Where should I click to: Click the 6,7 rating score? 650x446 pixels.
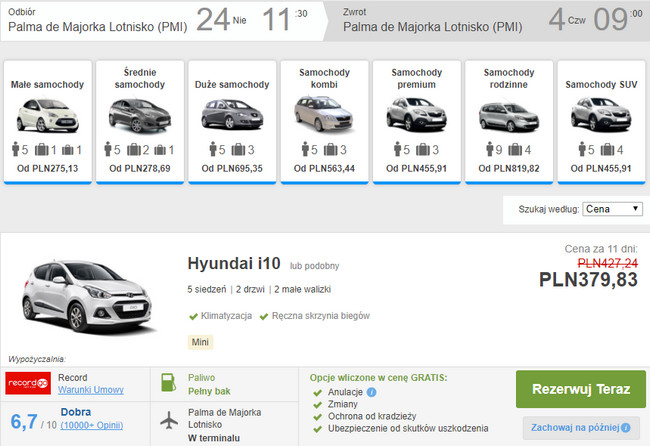[x=24, y=422]
